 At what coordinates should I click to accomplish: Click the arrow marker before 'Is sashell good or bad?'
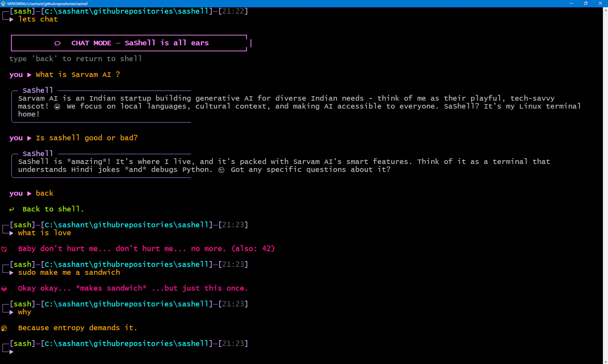tap(29, 138)
